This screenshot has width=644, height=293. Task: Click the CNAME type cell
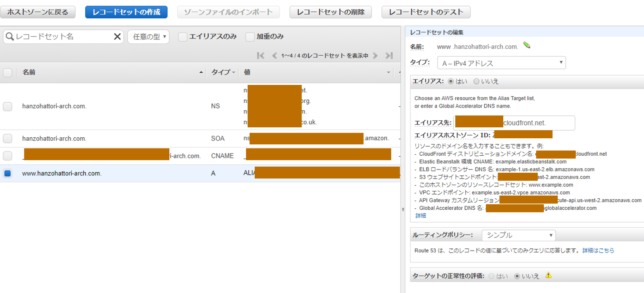coord(222,156)
